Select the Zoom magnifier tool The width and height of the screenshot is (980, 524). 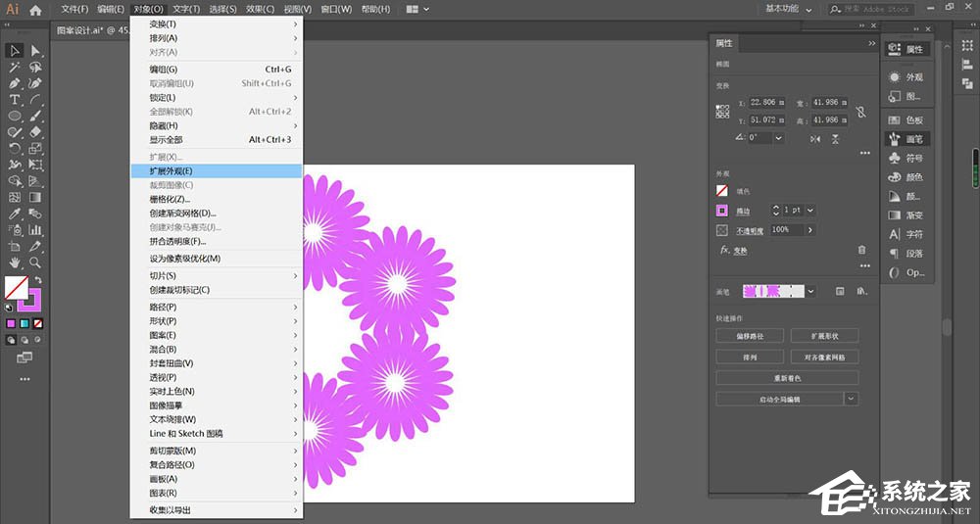coord(35,262)
